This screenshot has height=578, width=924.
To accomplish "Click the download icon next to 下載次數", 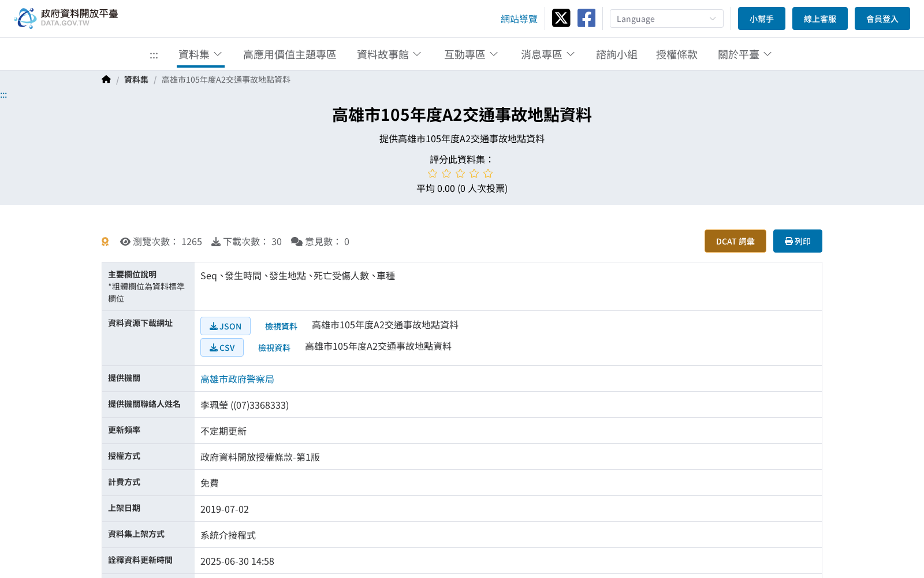I will click(x=216, y=242).
